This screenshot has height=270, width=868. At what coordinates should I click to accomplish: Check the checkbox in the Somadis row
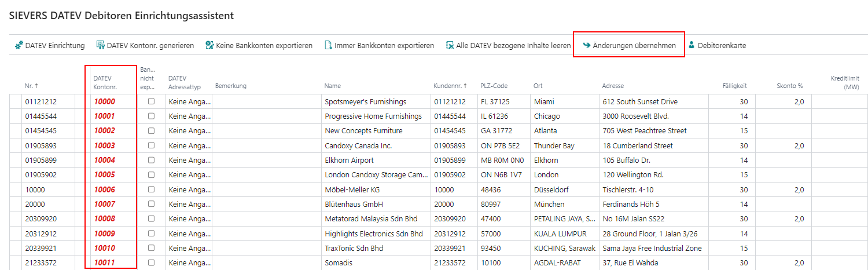point(151,262)
